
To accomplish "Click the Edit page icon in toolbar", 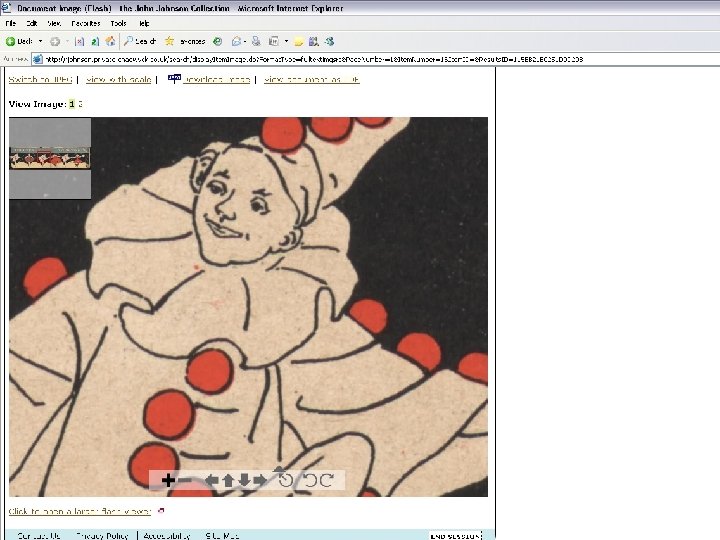I will (x=274, y=42).
